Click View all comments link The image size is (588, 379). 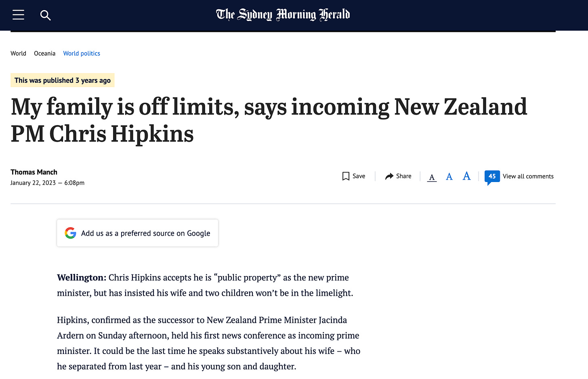[528, 176]
